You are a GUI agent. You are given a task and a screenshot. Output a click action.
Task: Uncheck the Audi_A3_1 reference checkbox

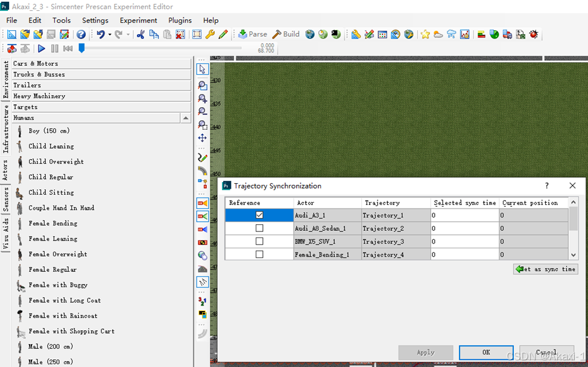(259, 215)
